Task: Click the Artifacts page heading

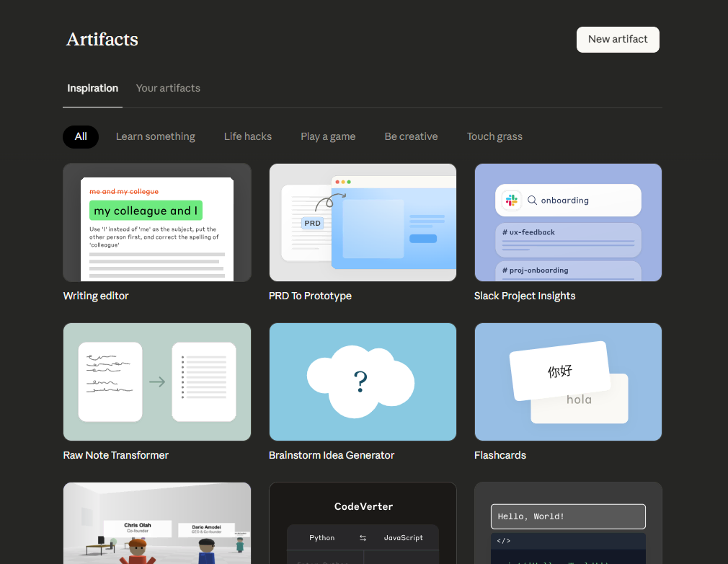Action: [x=102, y=40]
